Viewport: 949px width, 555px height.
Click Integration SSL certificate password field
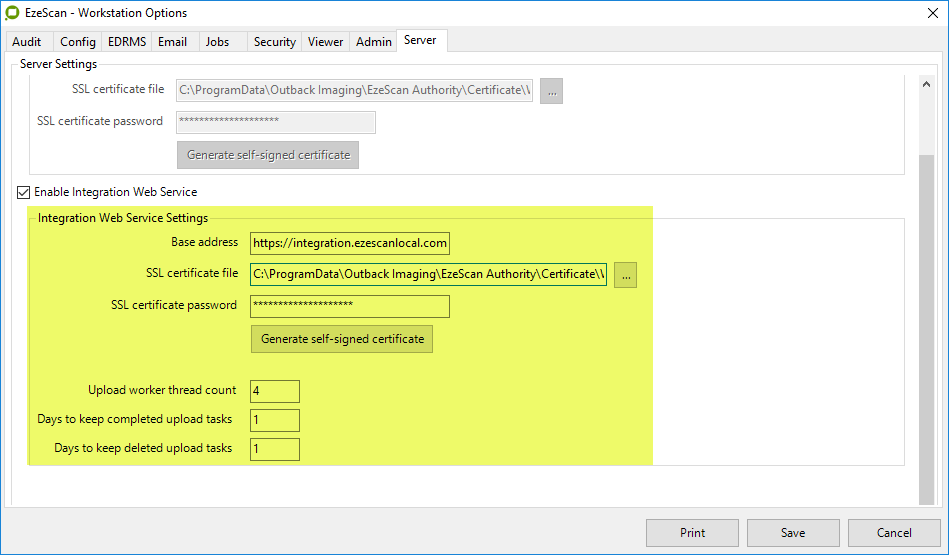350,306
